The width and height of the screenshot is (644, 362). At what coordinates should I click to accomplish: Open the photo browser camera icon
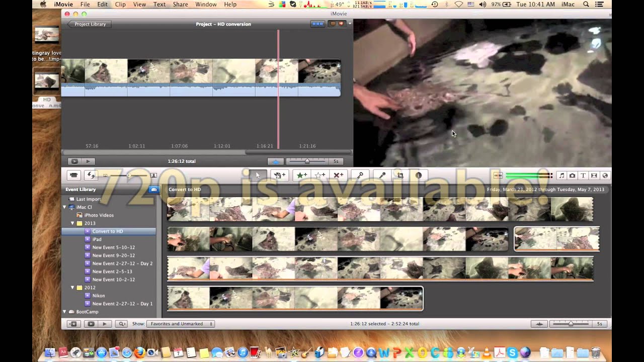(573, 175)
